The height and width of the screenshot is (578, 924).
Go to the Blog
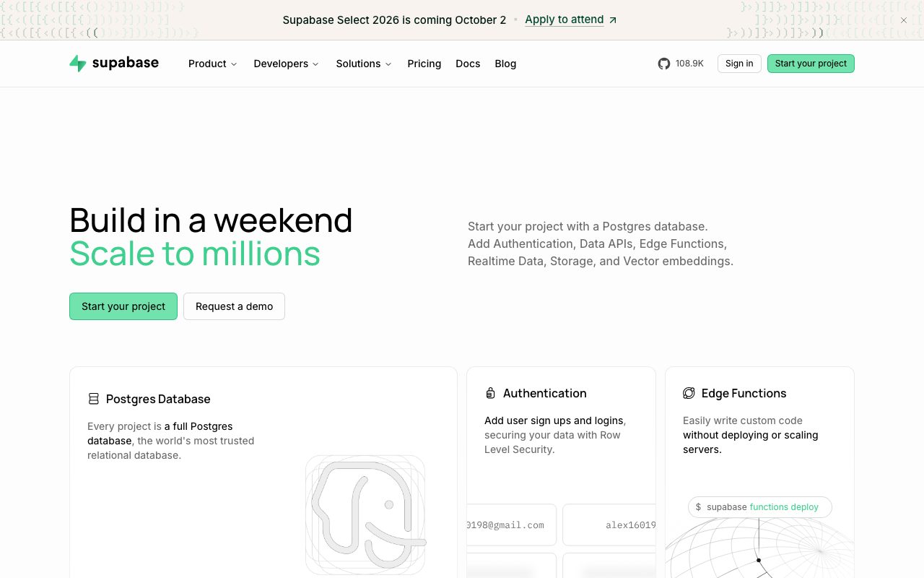click(505, 64)
